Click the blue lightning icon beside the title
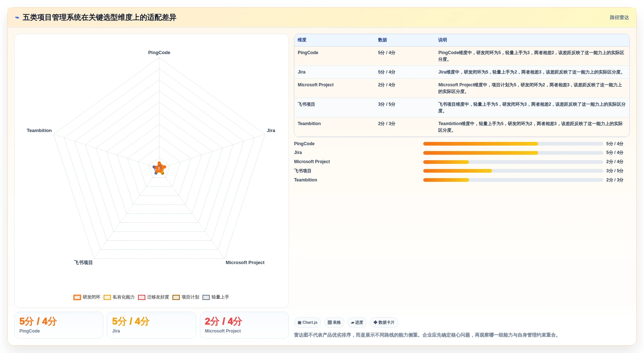Image resolution: width=644 pixels, height=353 pixels. 17,18
